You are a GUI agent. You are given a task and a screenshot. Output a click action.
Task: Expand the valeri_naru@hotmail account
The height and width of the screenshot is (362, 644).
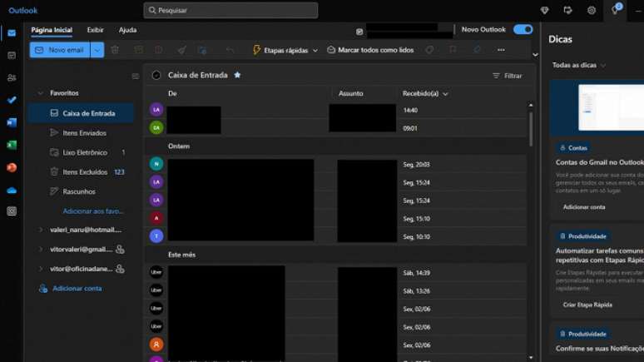point(40,230)
